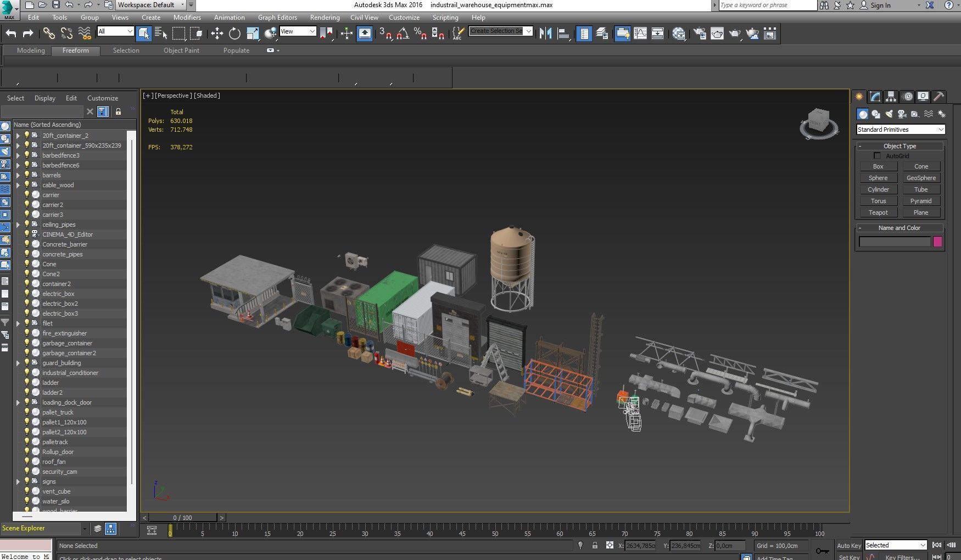Image resolution: width=961 pixels, height=560 pixels.
Task: Activate Select and Move tool
Action: tap(217, 33)
